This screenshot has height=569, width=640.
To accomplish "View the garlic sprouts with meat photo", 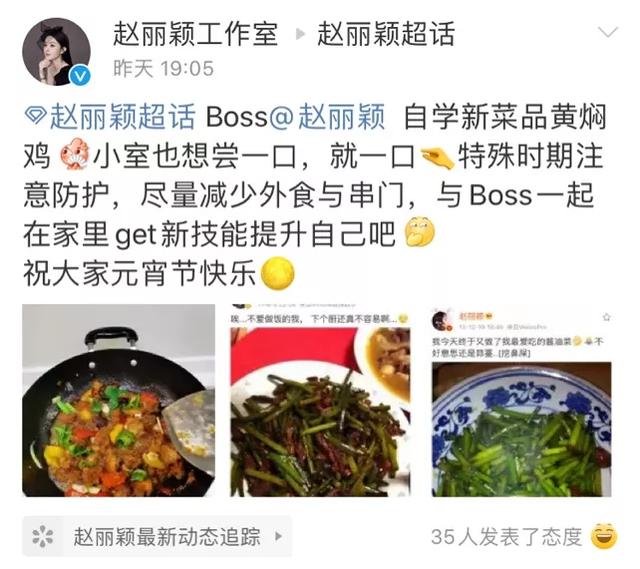I will coord(320,400).
